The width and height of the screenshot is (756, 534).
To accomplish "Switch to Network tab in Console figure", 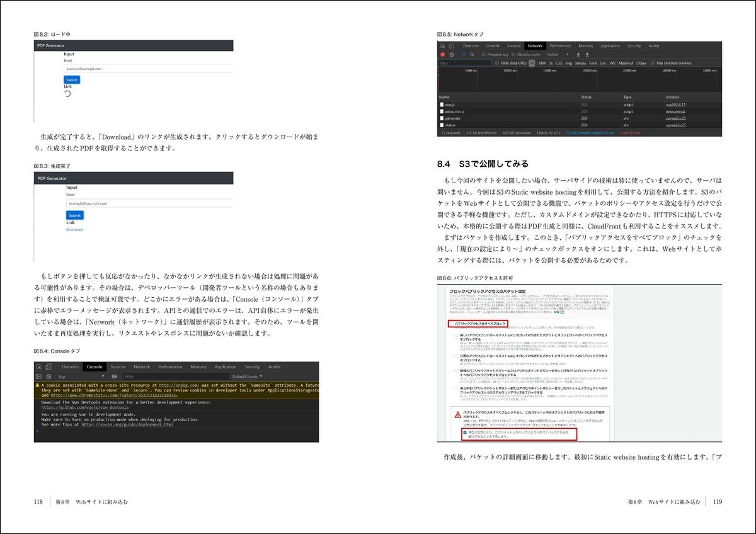I will click(x=142, y=366).
